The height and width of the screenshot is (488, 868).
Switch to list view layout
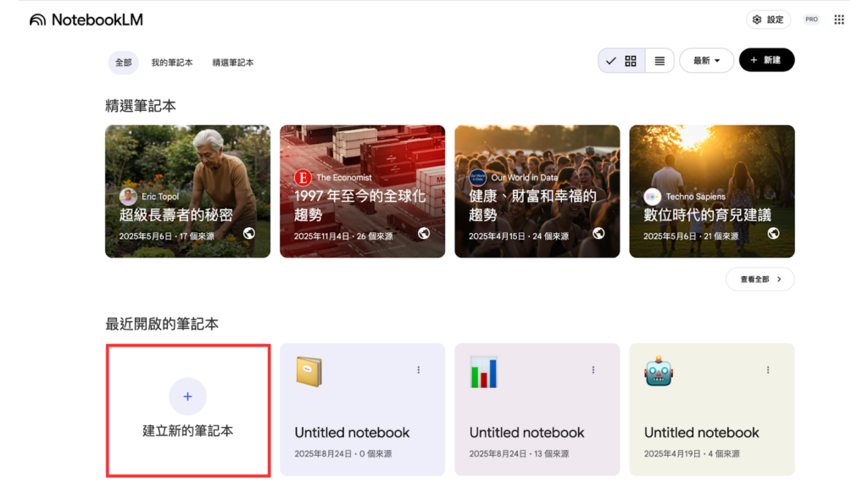coord(659,61)
